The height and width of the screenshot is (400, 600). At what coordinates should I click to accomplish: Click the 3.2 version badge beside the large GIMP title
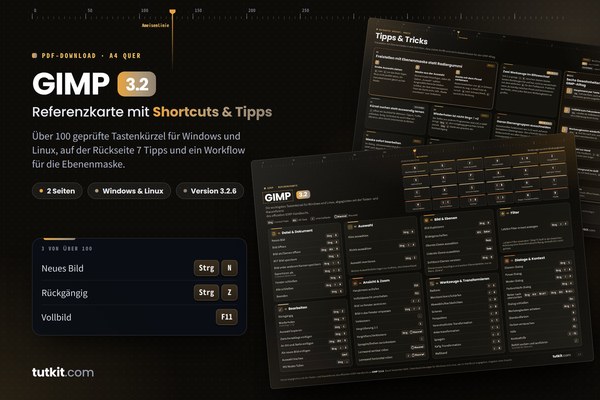[137, 84]
